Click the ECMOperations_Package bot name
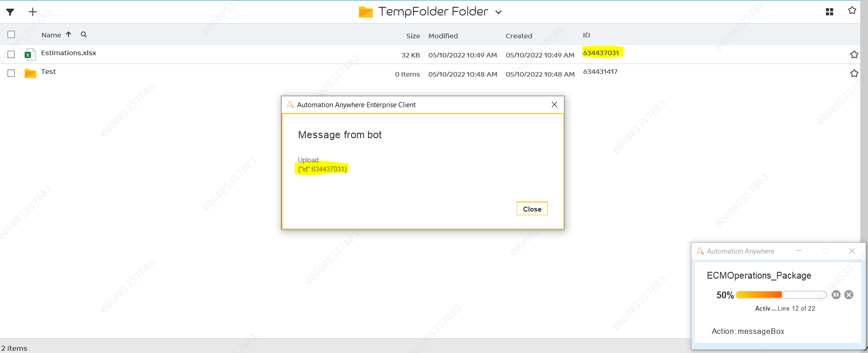Screen dimensions: 868x353 [x=759, y=275]
